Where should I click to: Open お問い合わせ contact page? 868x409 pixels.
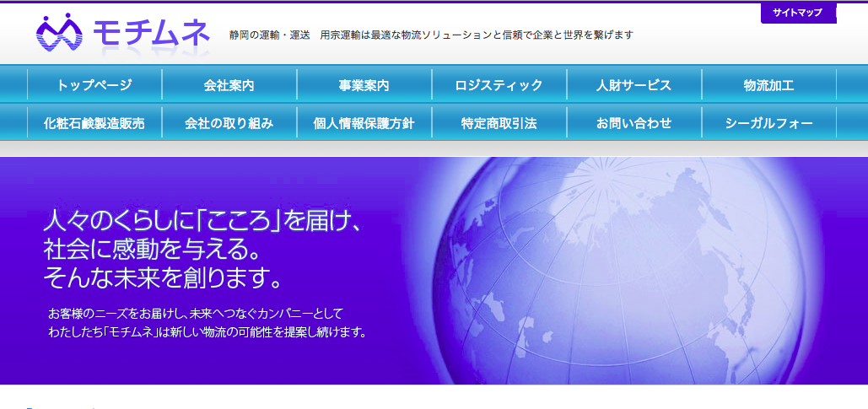pos(633,123)
